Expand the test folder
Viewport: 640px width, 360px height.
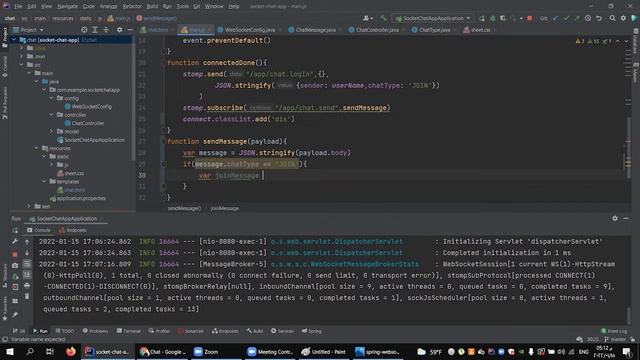29,206
